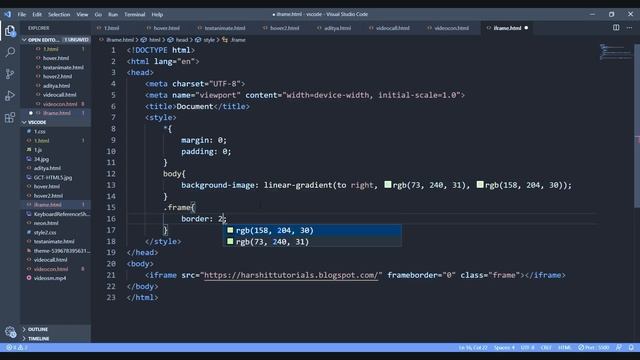Click the feedback icon in status bar
This screenshot has height=360, width=640.
pos(619,348)
